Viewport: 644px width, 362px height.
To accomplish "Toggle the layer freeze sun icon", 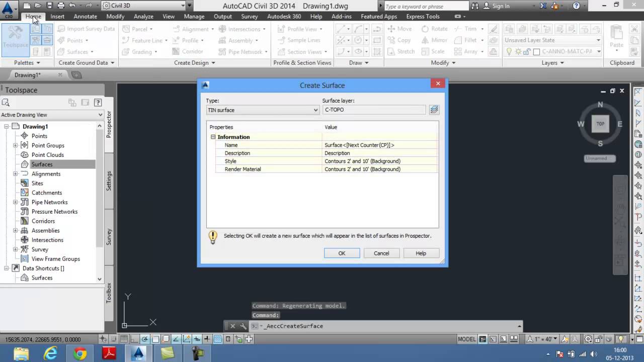I will pos(518,52).
